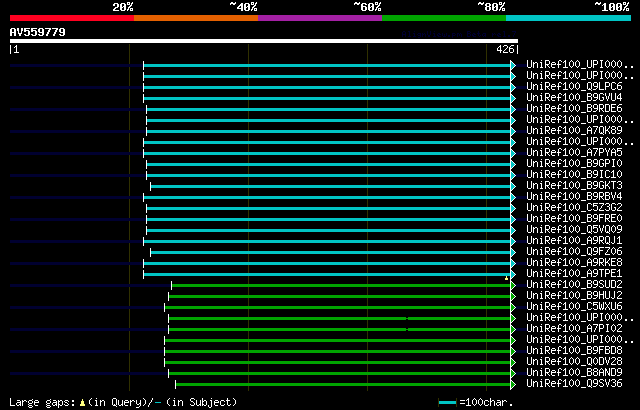
Task: Open the UniRef100_B9RDE6 hit label
Action: (574, 109)
